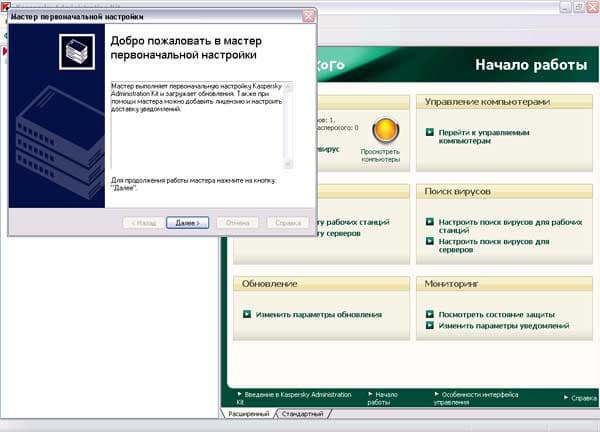600x432 pixels.
Task: Click the Управление компьютерами panel header
Action: (x=504, y=102)
